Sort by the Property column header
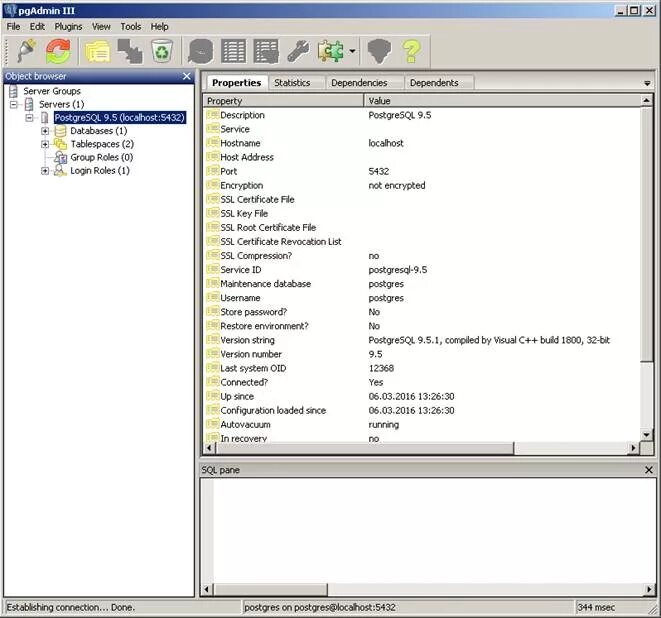 (284, 101)
